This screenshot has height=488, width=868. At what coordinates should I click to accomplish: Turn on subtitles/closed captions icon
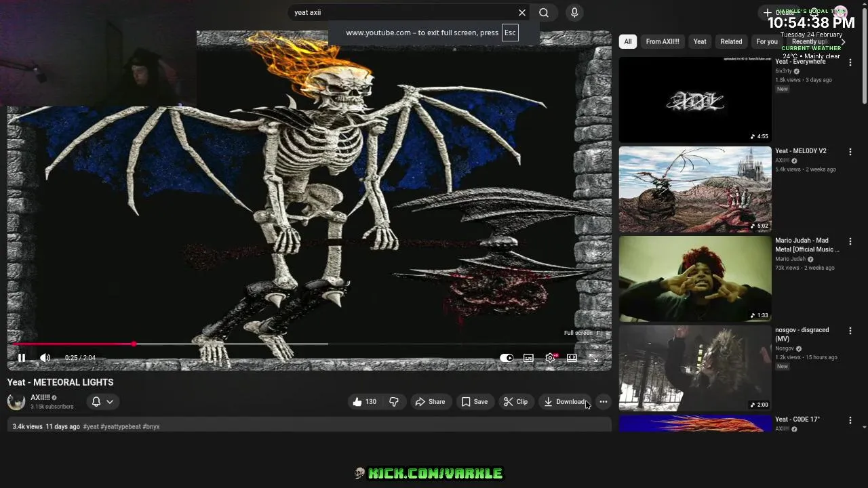coord(528,358)
